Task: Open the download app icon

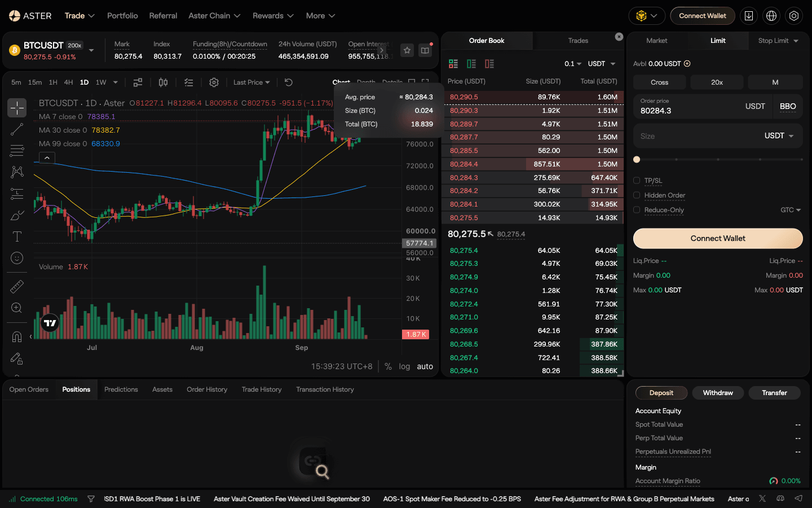Action: click(x=749, y=16)
